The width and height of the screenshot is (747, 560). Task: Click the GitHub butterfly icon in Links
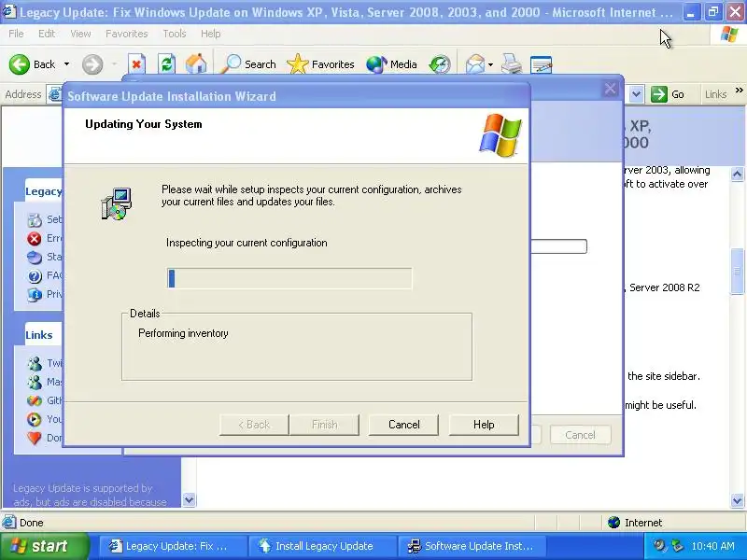(x=35, y=401)
